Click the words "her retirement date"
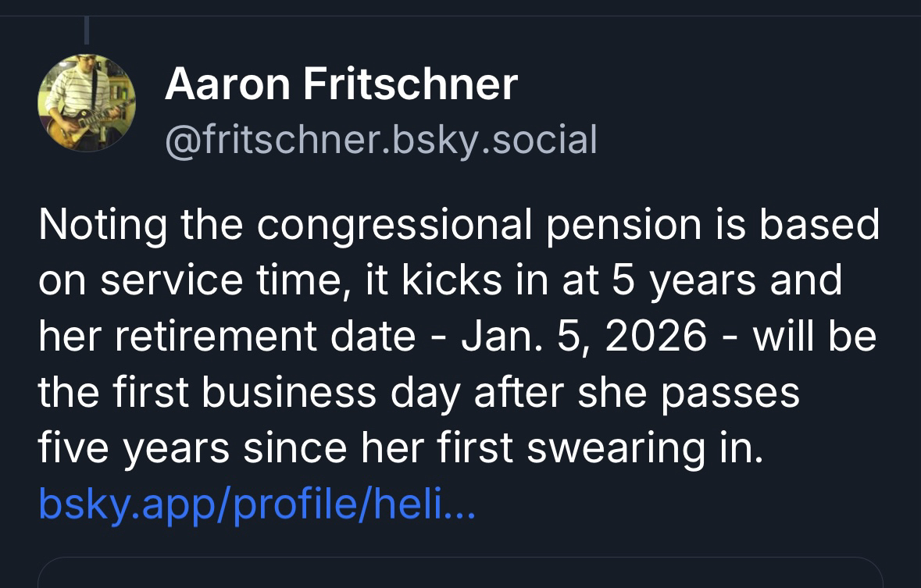 point(227,337)
